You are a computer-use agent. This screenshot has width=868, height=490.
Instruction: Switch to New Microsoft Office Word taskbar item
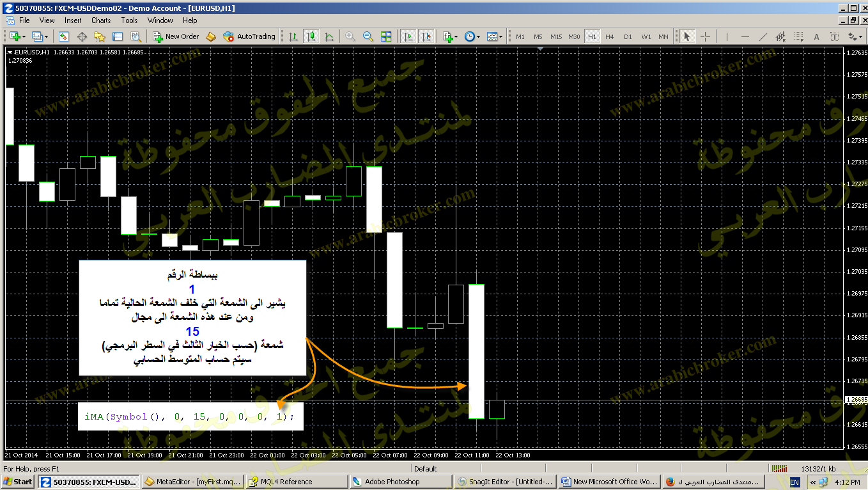pos(610,482)
